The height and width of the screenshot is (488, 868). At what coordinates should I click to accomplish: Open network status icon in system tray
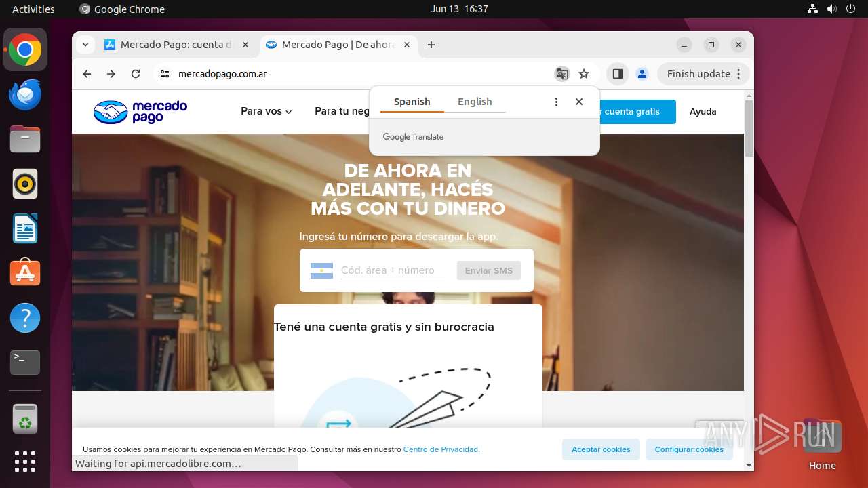(812, 9)
